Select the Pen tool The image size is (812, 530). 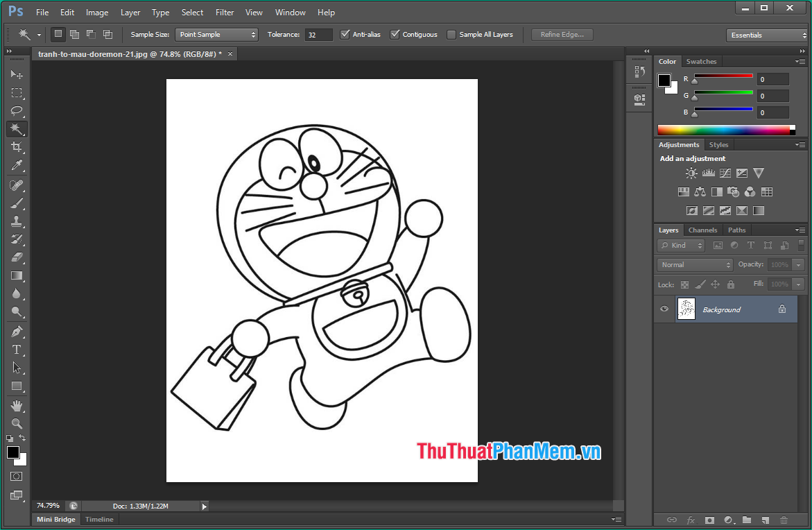17,332
